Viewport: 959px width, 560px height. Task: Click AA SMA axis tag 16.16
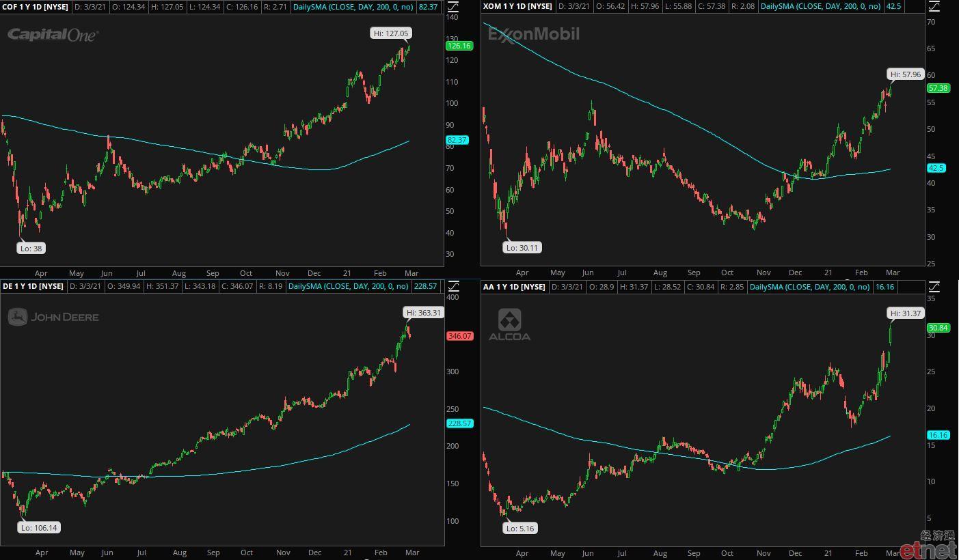click(x=938, y=435)
